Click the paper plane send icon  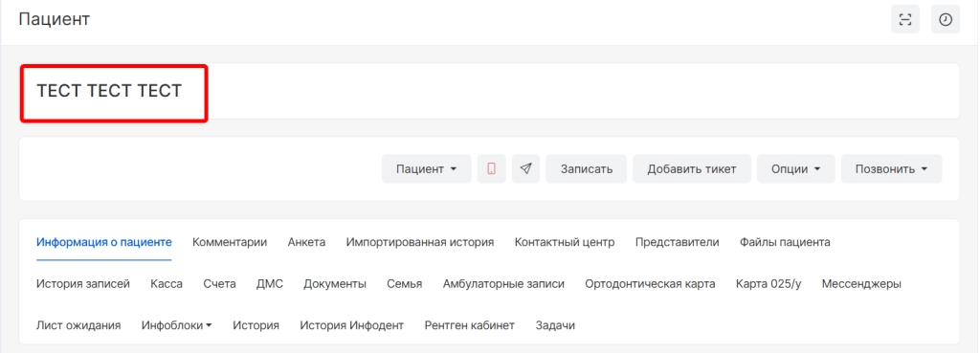(x=525, y=168)
